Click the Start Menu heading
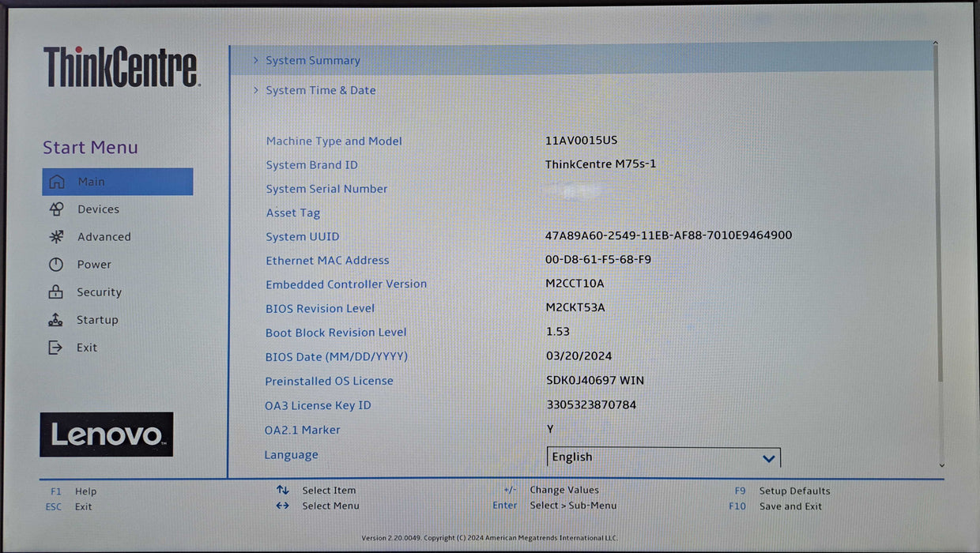The image size is (980, 553). (90, 148)
